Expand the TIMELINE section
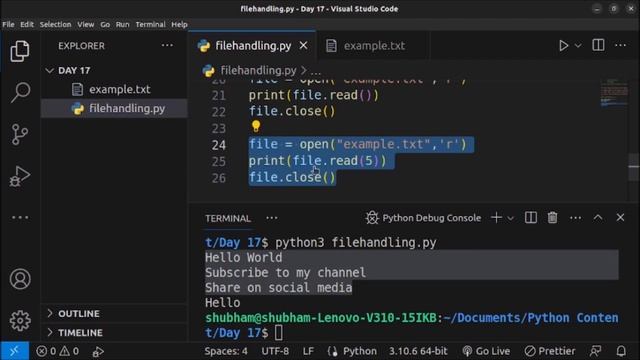Screen dimensions: 640x360 114,333
